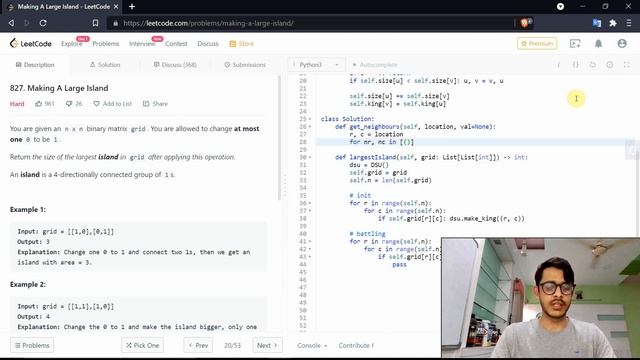The image size is (640, 360).
Task: Collapse the for loop fold on line 36
Action: [310, 203]
